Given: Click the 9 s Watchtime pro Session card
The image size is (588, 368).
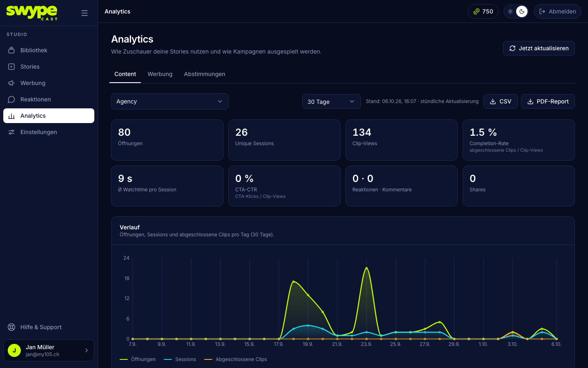Looking at the screenshot, I should click(167, 186).
